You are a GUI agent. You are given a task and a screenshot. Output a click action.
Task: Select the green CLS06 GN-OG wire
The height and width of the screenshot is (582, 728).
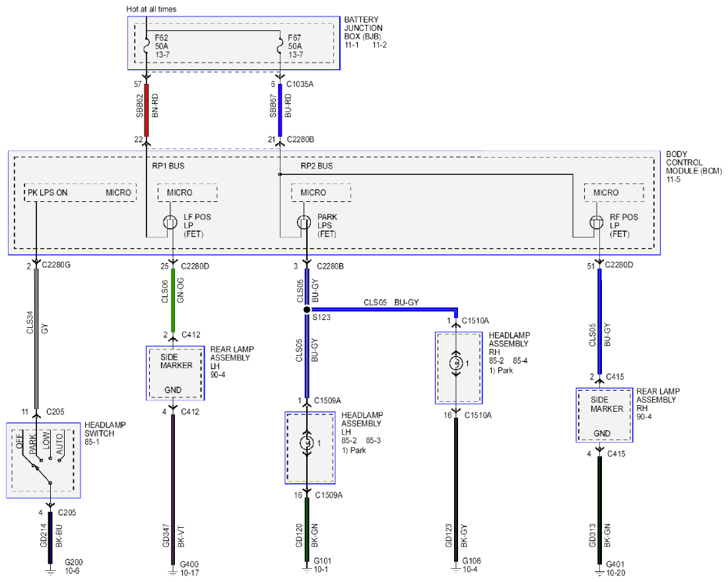click(173, 300)
